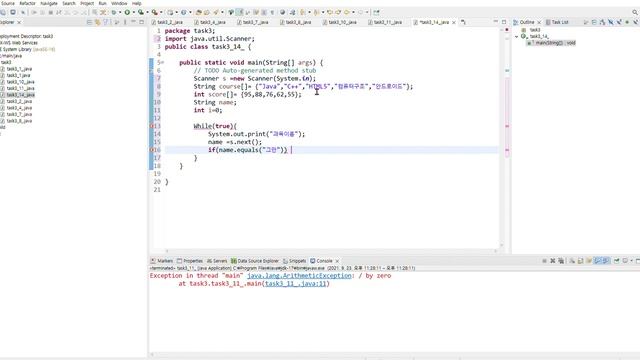This screenshot has height=360, width=640.
Task: Click the Debug bug icon in toolbar
Action: pos(113,12)
